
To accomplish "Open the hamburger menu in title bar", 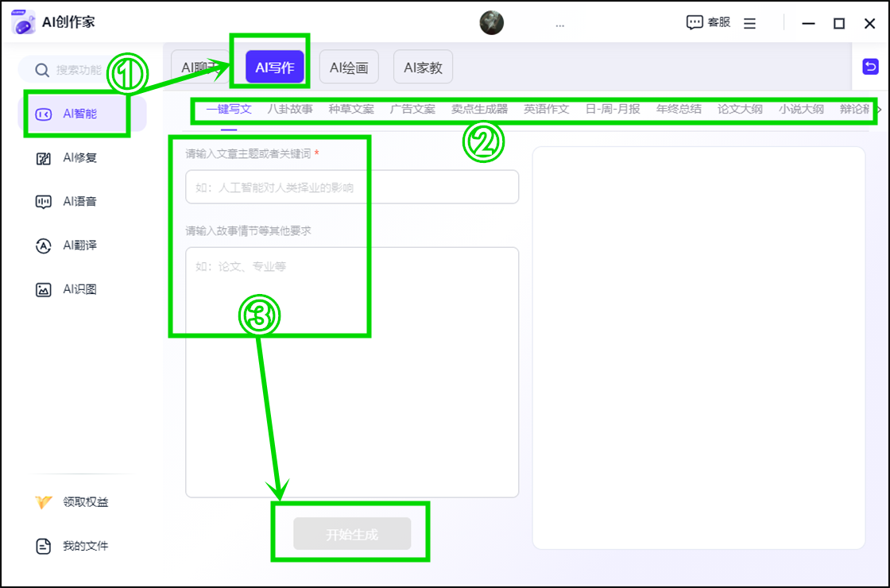I will pos(749,24).
